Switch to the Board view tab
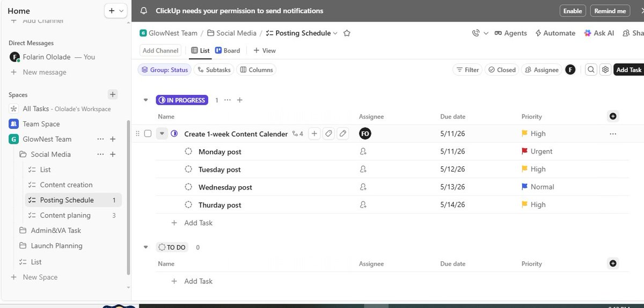Image resolution: width=644 pixels, height=308 pixels. pos(228,50)
